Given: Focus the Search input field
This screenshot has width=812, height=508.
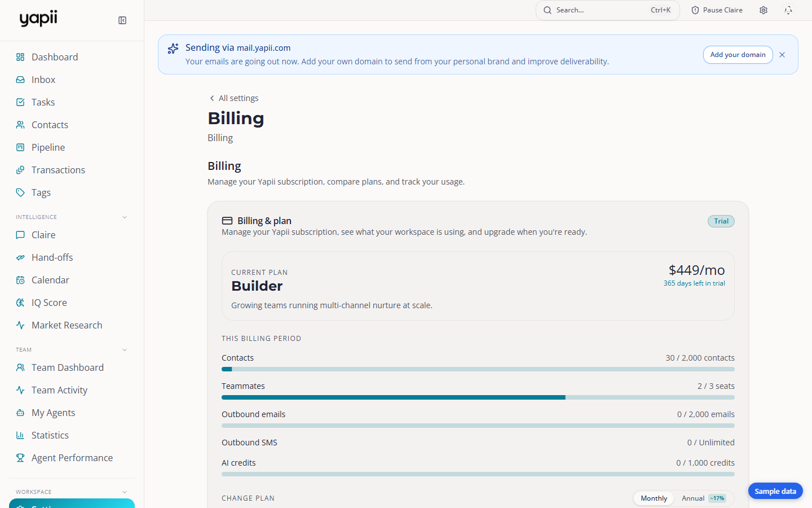Looking at the screenshot, I should click(x=608, y=10).
